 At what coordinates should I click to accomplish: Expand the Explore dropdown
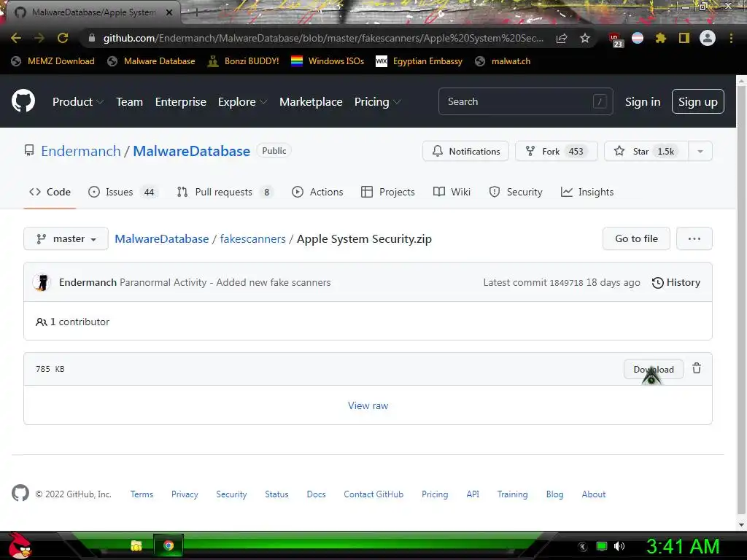pos(242,102)
